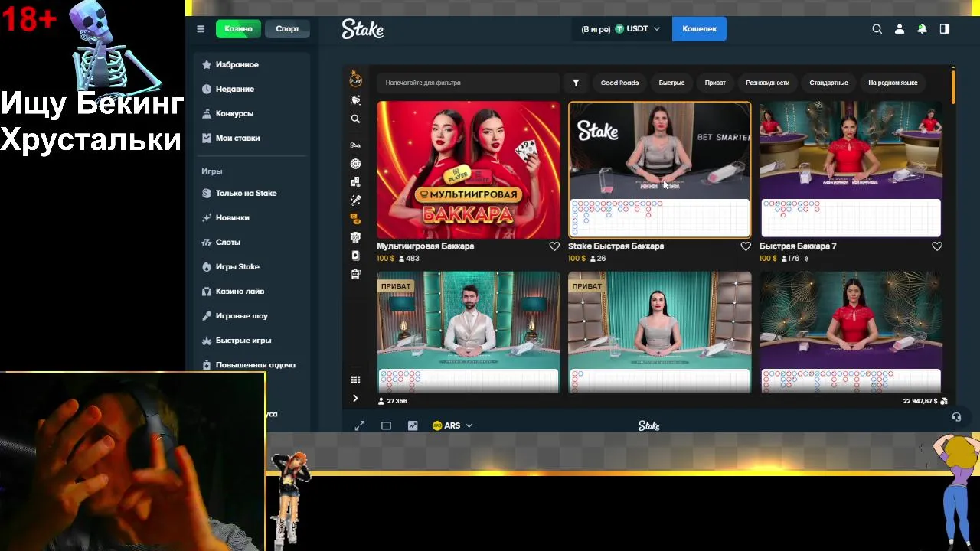Open the USDT currency dropdown
980x551 pixels.
[x=620, y=29]
